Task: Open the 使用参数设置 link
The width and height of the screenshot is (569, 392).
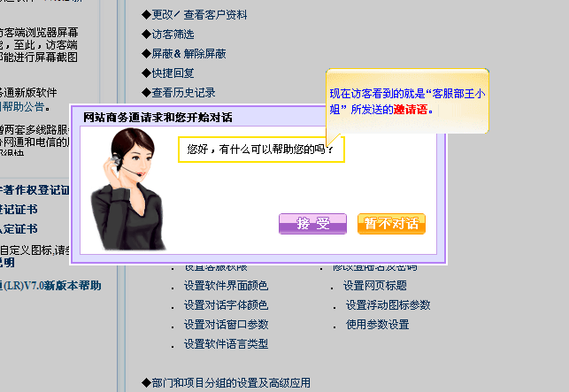Action: (377, 325)
